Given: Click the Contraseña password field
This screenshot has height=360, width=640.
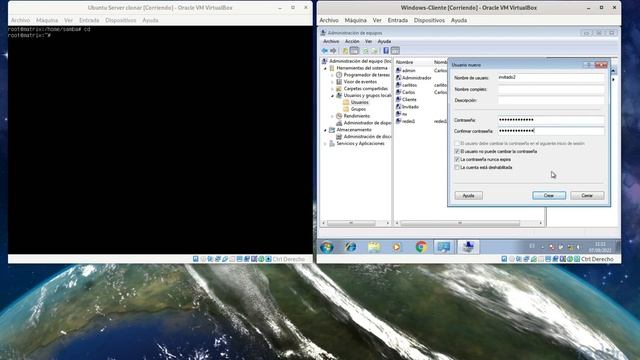Looking at the screenshot, I should click(551, 120).
